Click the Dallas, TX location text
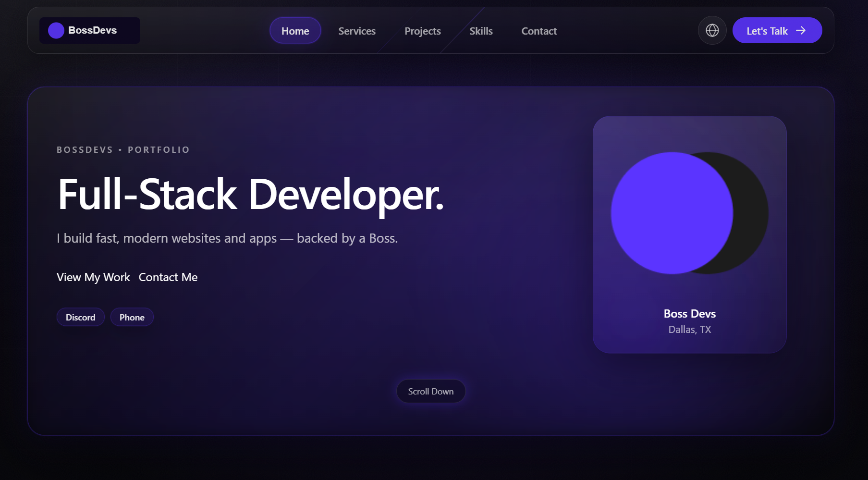This screenshot has height=480, width=868. tap(689, 330)
